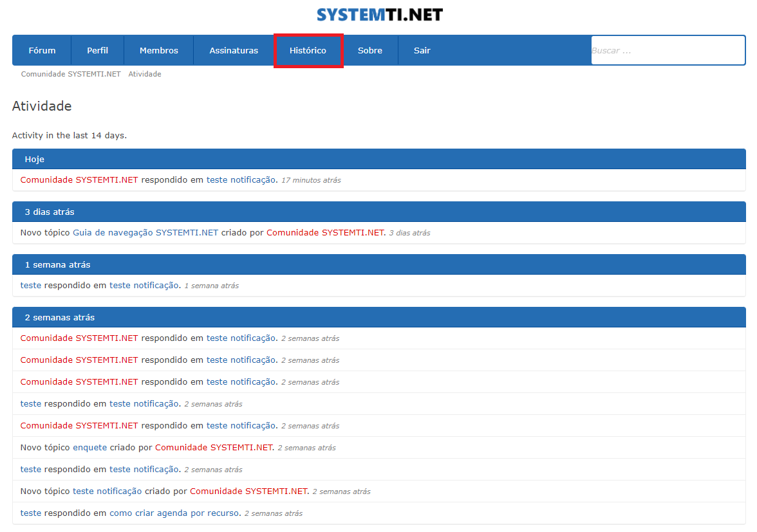Go to the Perfil menu item
The width and height of the screenshot is (757, 532).
point(98,50)
